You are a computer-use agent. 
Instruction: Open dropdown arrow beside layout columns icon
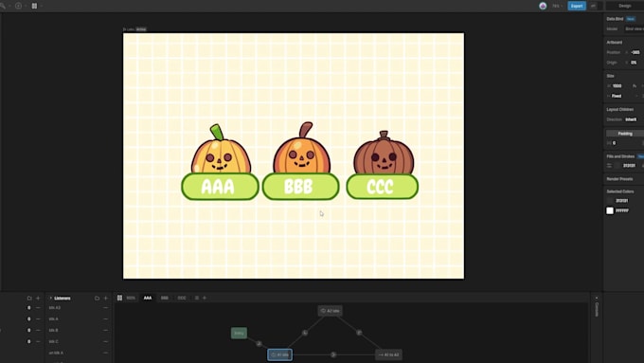tap(42, 7)
